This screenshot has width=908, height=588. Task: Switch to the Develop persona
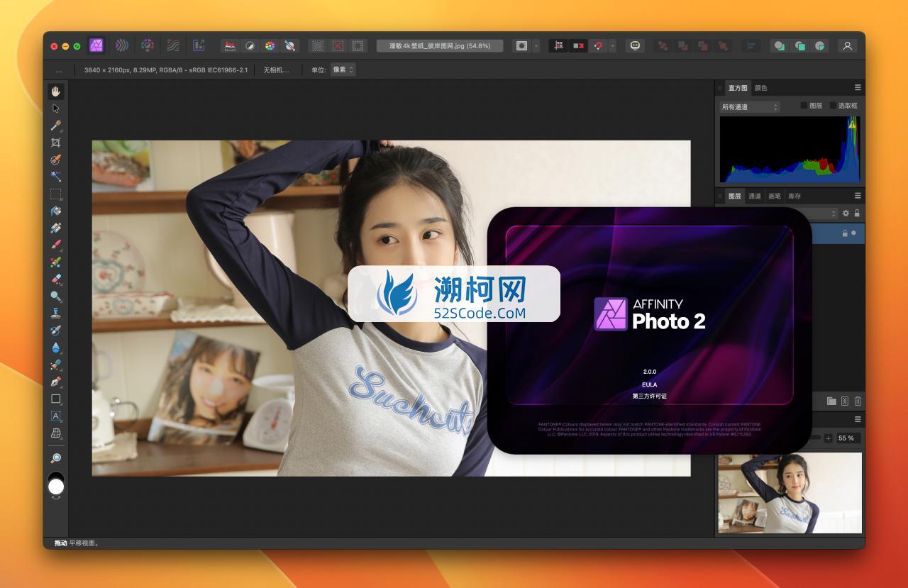tap(148, 45)
